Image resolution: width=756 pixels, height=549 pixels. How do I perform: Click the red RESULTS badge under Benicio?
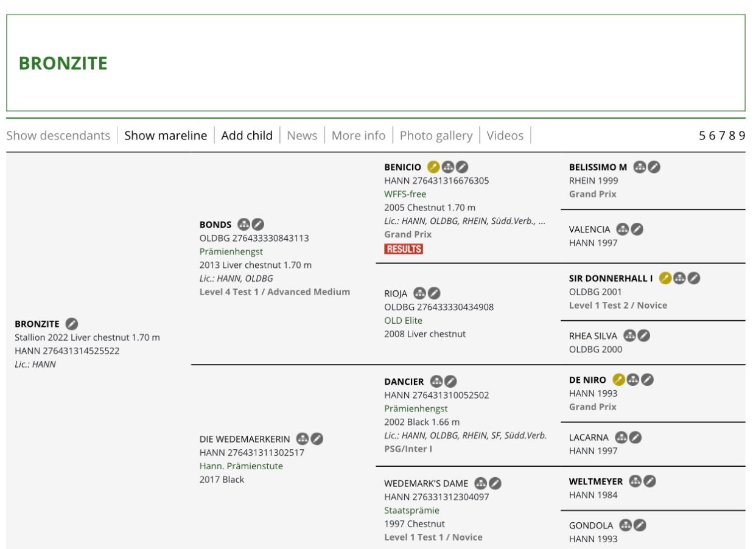click(403, 249)
